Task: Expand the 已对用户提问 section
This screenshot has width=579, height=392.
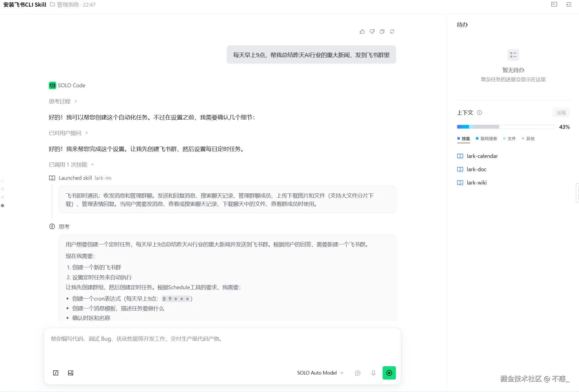Action: 68,133
